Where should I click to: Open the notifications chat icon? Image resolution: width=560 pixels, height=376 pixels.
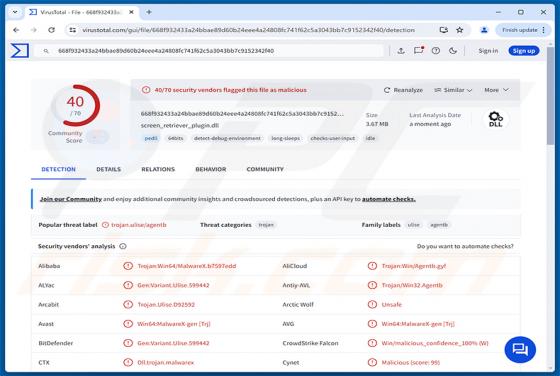(x=419, y=51)
